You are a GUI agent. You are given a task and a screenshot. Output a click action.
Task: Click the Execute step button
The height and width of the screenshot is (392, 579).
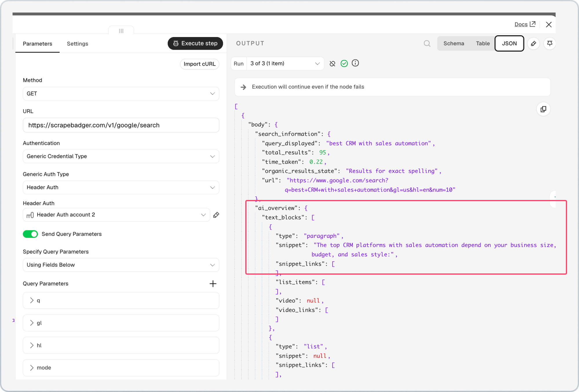(195, 43)
